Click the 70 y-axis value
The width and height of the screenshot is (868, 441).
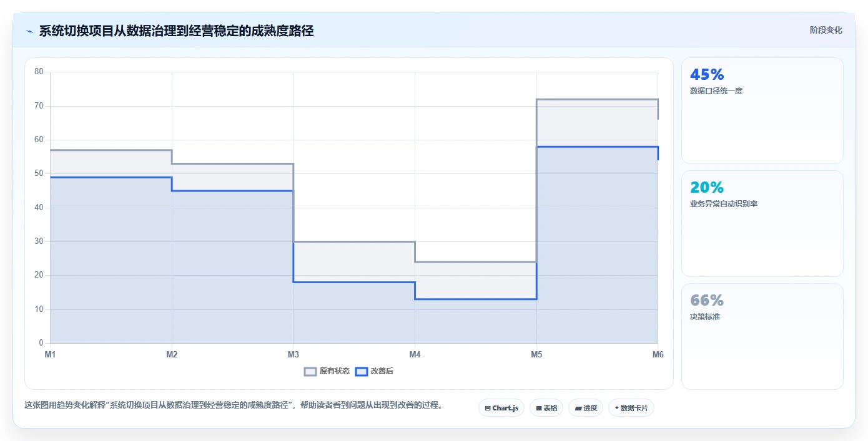pos(39,106)
